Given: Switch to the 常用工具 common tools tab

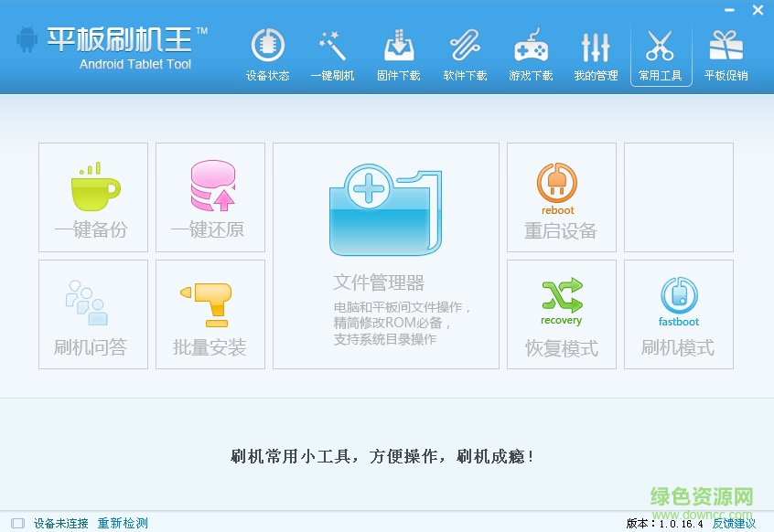Looking at the screenshot, I should [661, 52].
